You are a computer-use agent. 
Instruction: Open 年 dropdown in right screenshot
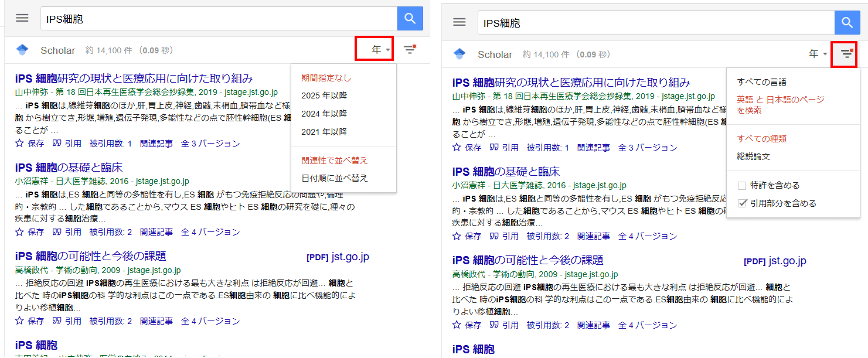pos(818,54)
